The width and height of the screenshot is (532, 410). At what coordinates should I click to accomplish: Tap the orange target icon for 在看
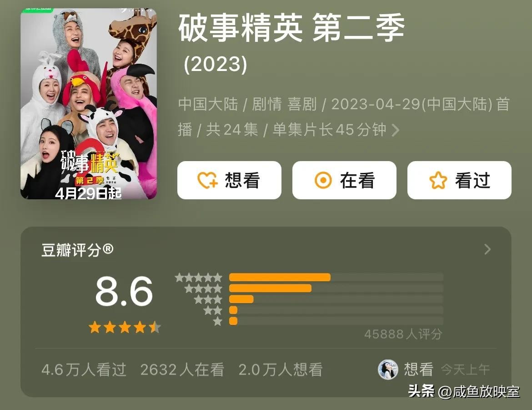[x=323, y=180]
